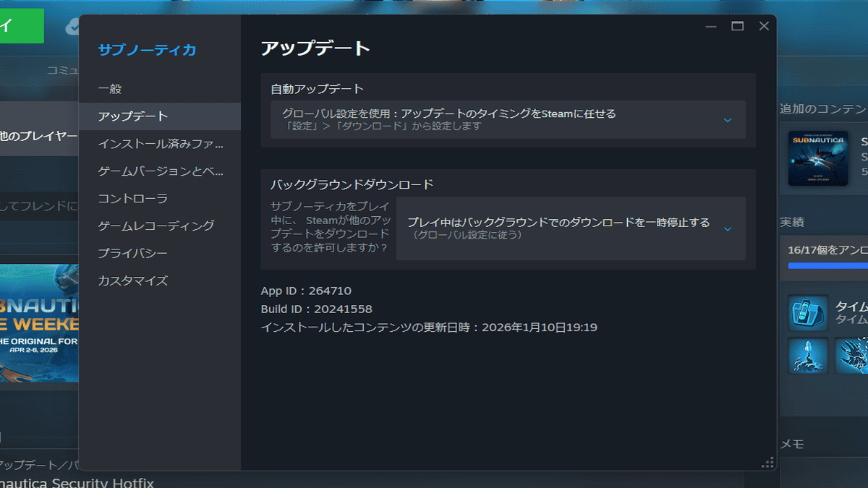Open the コントローラ settings section
Screen dimensions: 868x488
coord(160,199)
